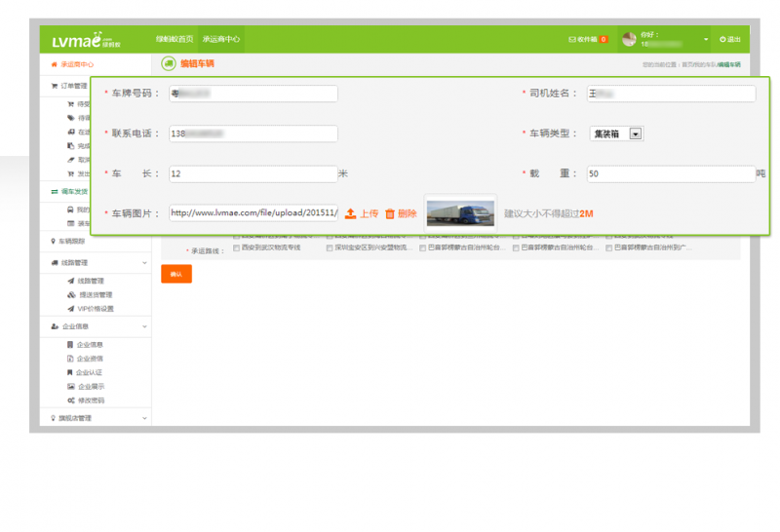Open the inbox count badge 0
The width and height of the screenshot is (780, 532).
pyautogui.click(x=604, y=39)
